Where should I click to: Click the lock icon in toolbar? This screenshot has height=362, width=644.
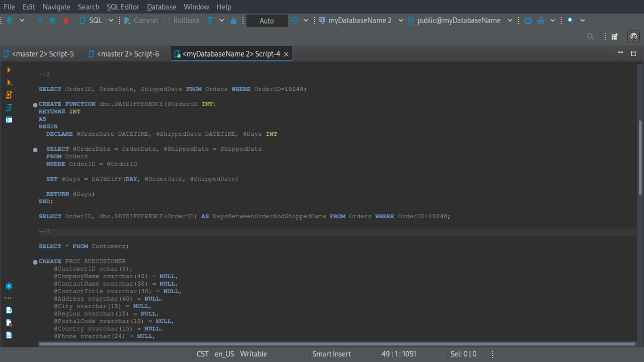pyautogui.click(x=233, y=21)
